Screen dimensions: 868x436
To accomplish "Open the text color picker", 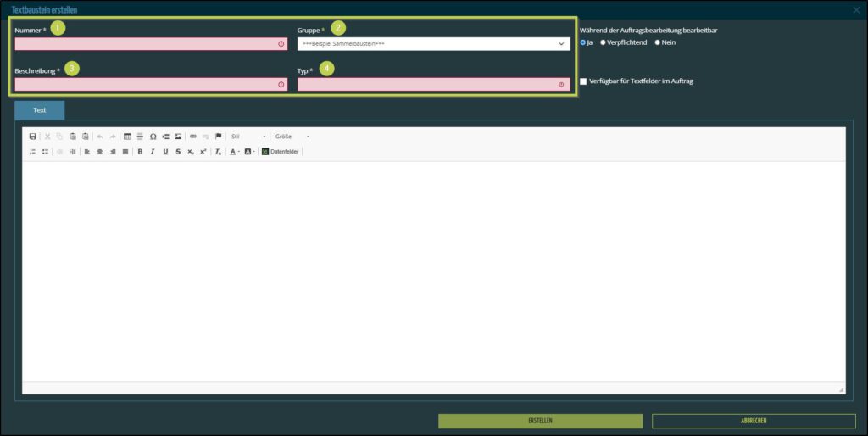I will 234,152.
